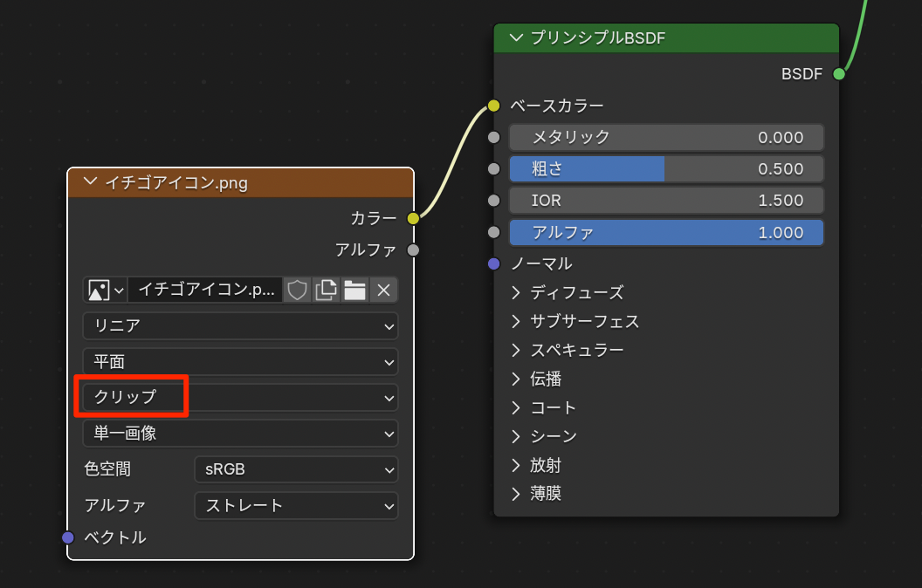
Task: Open the ストレート alpha mode dropdown
Action: tap(295, 505)
